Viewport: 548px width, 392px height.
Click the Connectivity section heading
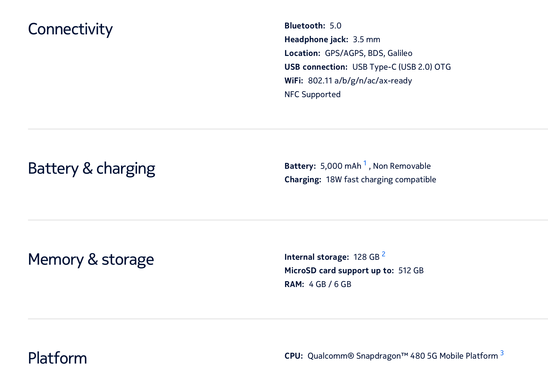[x=70, y=29]
